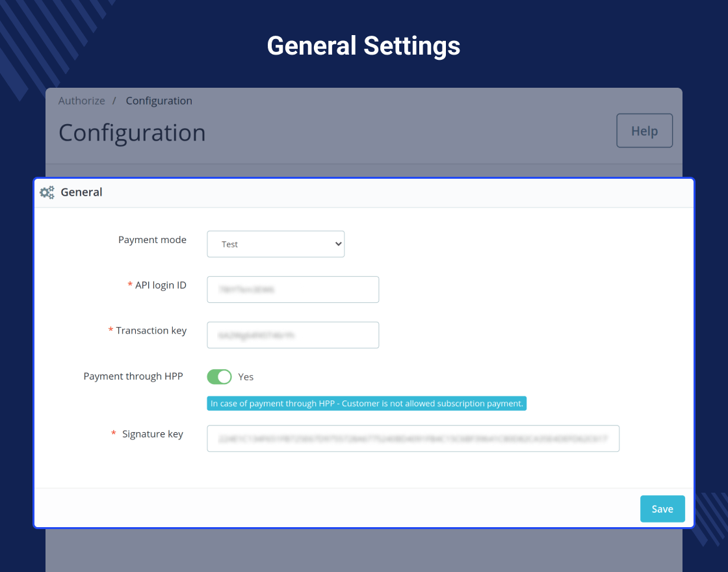728x572 pixels.
Task: Click the 'Yes' label beside the toggle
Action: click(246, 376)
